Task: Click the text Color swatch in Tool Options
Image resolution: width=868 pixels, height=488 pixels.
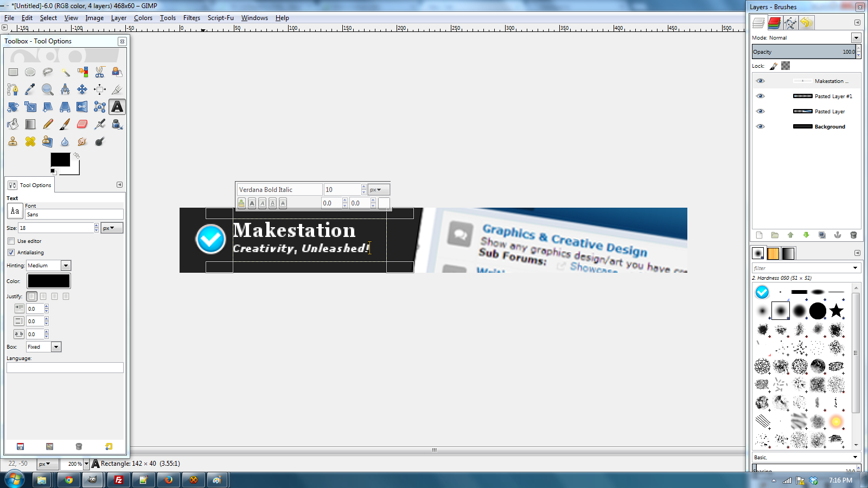Action: pyautogui.click(x=49, y=281)
